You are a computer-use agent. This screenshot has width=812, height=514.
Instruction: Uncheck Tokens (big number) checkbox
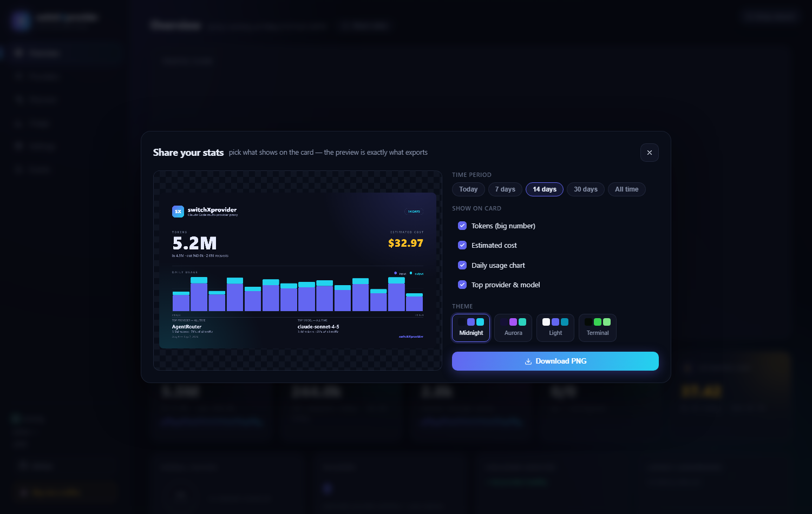tap(462, 226)
